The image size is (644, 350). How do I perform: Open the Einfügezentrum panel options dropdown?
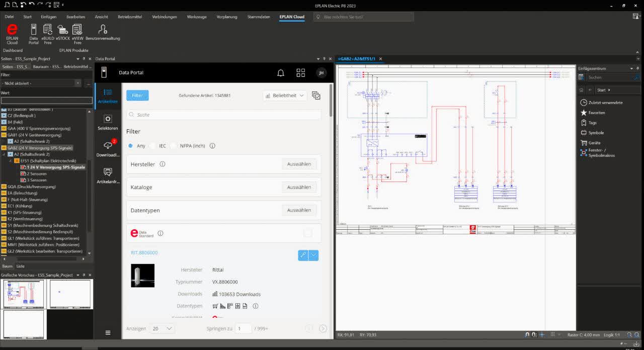click(632, 68)
